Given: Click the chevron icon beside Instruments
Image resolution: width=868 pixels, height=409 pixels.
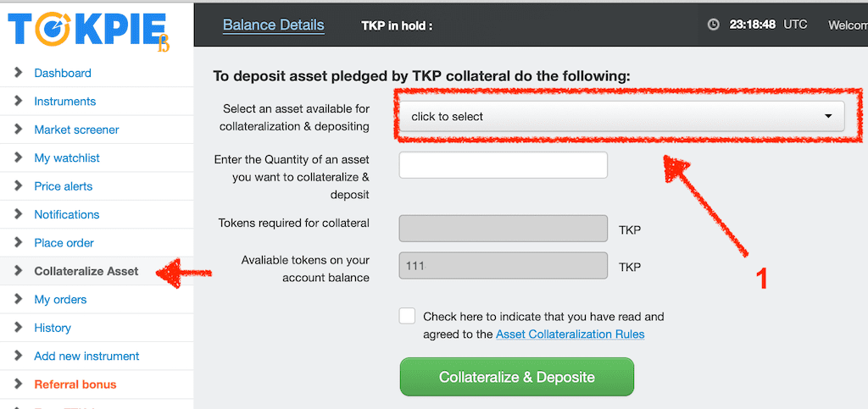Looking at the screenshot, I should click(19, 101).
